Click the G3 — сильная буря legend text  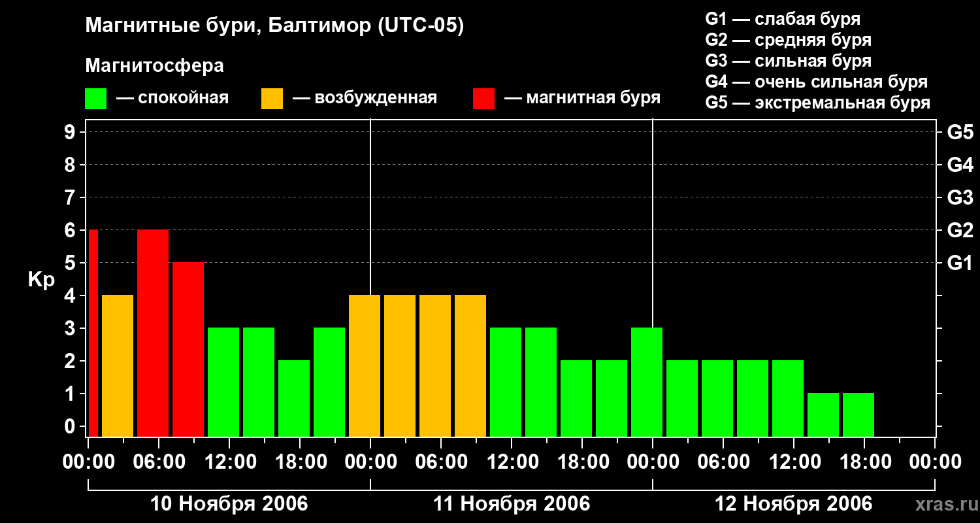pyautogui.click(x=788, y=61)
